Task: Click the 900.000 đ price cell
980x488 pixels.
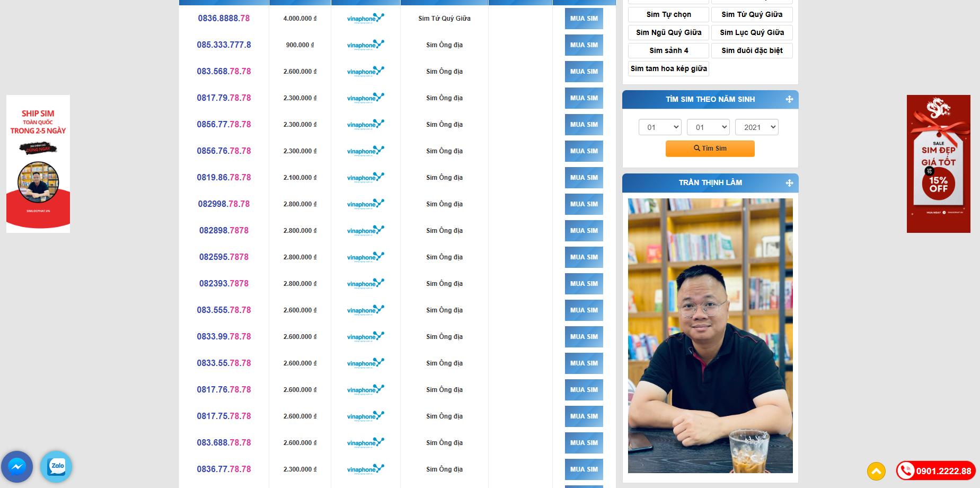Action: 300,45
